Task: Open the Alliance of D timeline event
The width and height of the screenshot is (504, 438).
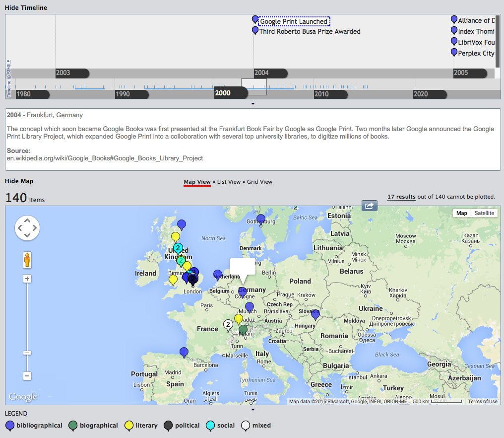Action: [x=476, y=20]
